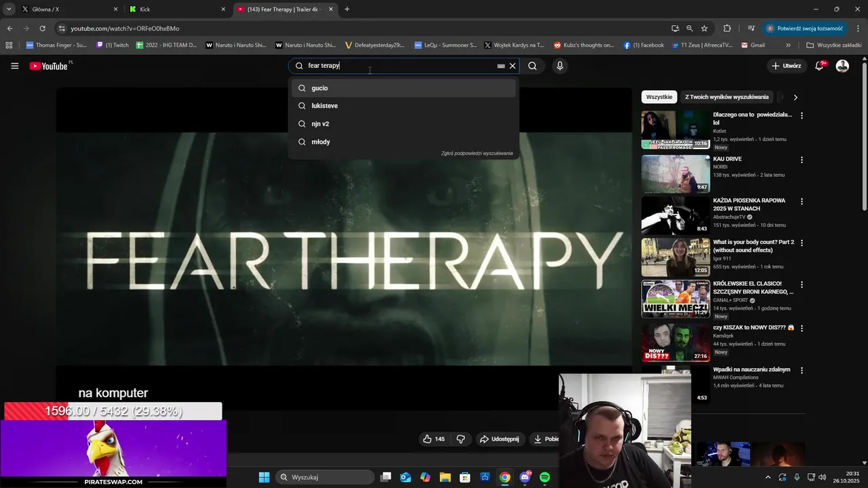Open a new browser tab
Viewport: 868px width, 488px height.
click(x=347, y=9)
